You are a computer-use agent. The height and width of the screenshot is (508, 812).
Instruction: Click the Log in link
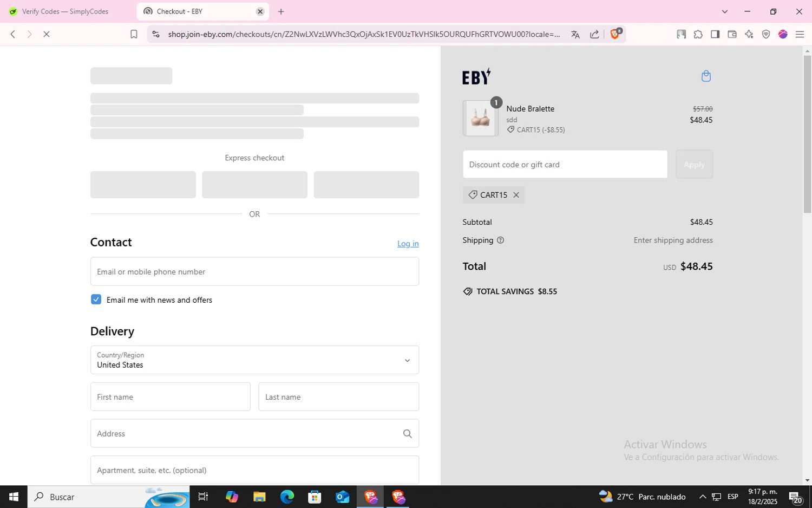(408, 244)
